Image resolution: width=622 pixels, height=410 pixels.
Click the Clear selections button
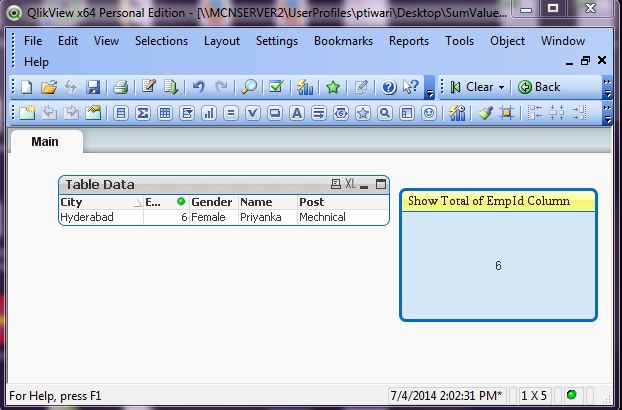pyautogui.click(x=473, y=87)
